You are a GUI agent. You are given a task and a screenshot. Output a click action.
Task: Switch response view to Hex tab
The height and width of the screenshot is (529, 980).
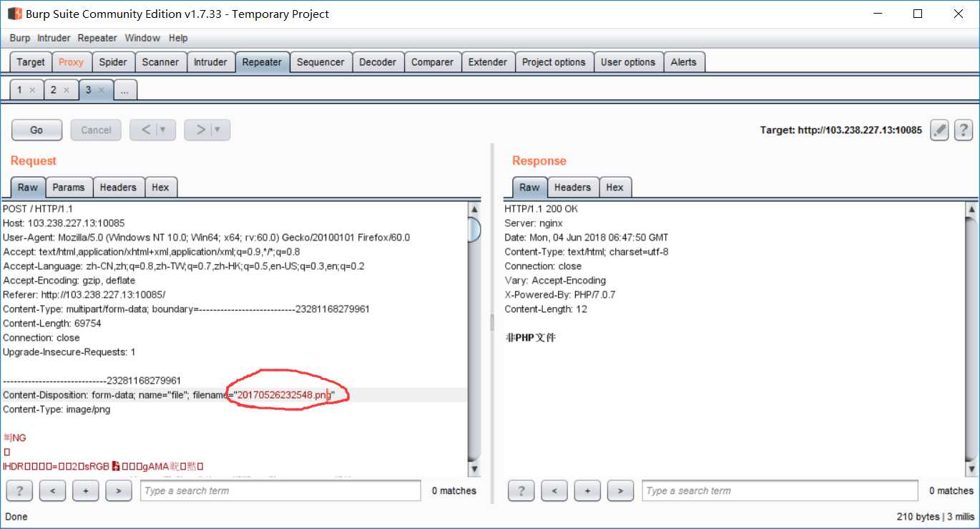click(614, 188)
